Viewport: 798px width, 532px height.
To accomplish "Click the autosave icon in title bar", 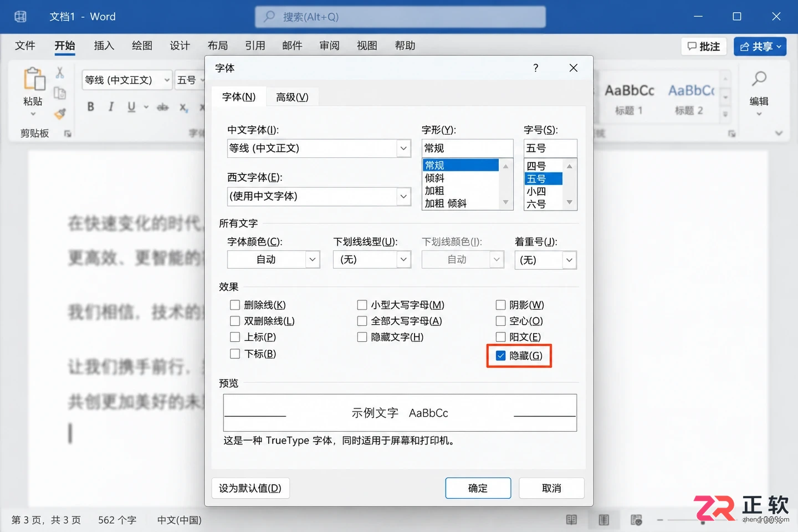I will tap(21, 17).
